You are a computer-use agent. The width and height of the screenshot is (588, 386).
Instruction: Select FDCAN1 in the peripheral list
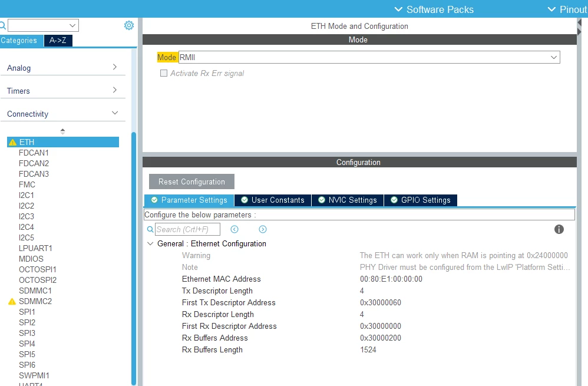[x=34, y=153]
